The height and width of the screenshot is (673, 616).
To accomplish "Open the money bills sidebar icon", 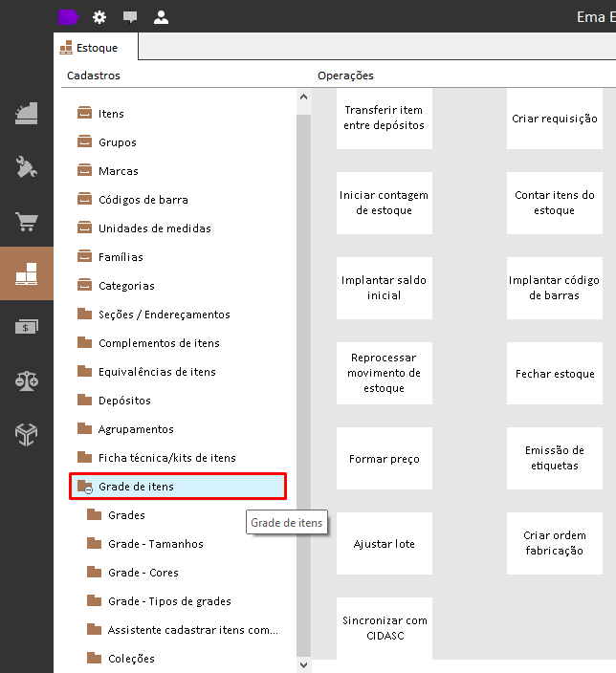I will point(27,327).
